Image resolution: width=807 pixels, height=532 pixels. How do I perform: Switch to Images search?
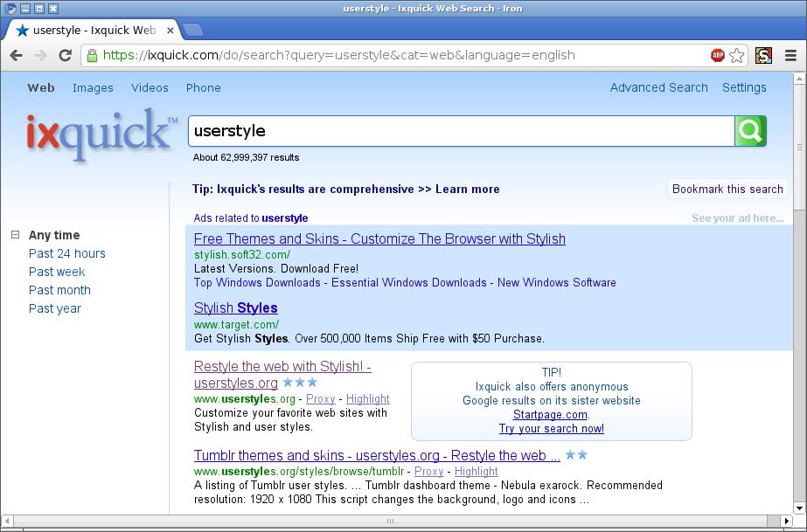pyautogui.click(x=93, y=88)
